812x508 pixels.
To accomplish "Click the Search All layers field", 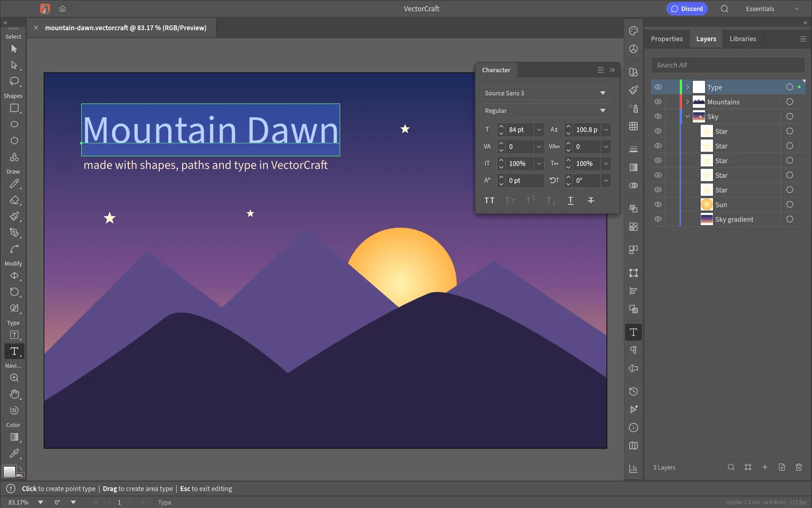I will (x=728, y=65).
